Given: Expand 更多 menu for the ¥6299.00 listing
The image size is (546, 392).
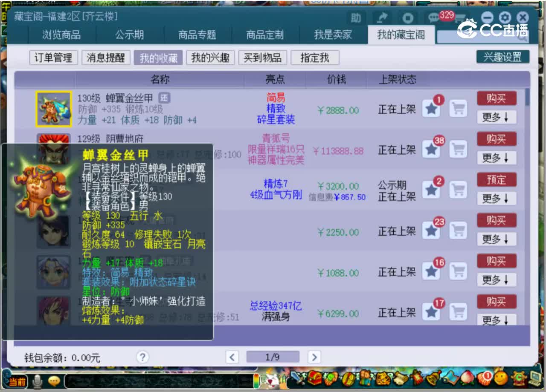Looking at the screenshot, I should click(497, 320).
